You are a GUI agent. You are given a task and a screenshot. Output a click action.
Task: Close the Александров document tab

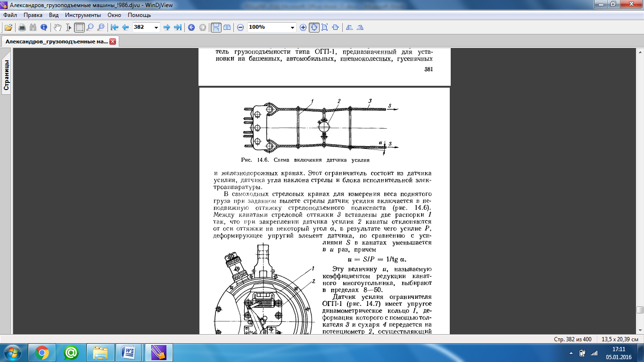coord(113,41)
